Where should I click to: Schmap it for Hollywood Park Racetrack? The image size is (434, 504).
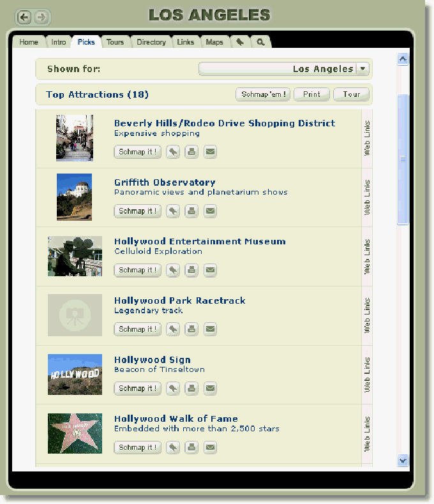click(138, 329)
